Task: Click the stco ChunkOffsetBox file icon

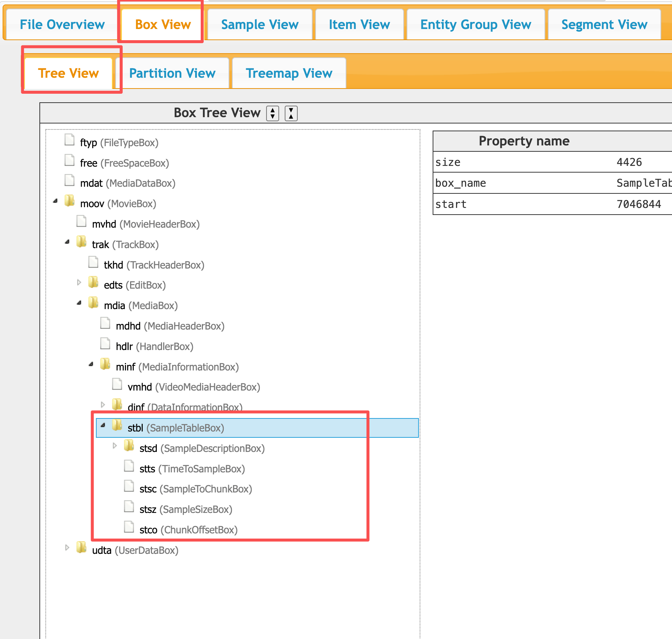Action: coord(129,527)
